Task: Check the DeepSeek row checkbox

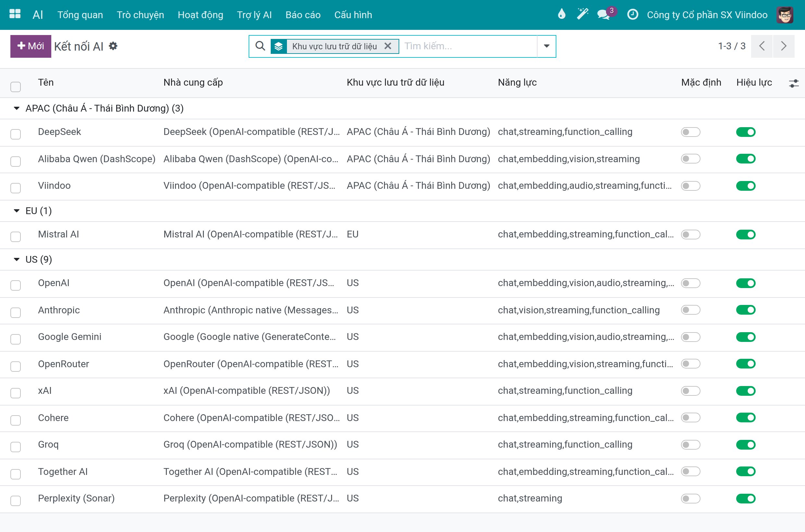Action: [16, 134]
